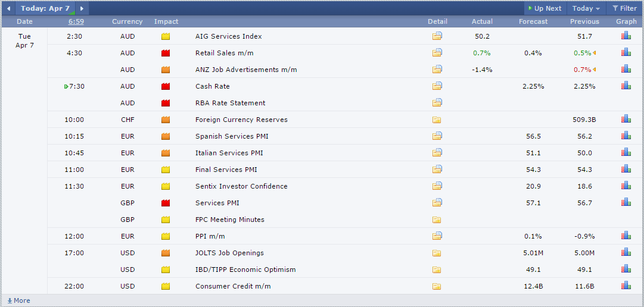This screenshot has width=644, height=307.
Task: Click revision arrow beside Retail Sales previous 0.5%
Action: 594,53
